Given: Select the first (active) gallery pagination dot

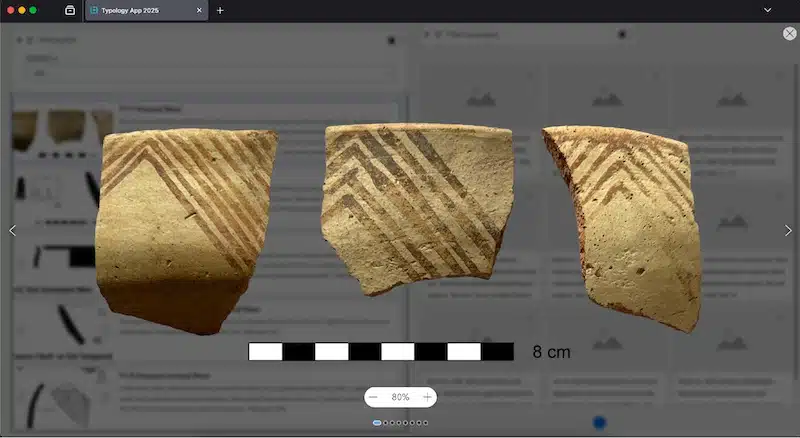Looking at the screenshot, I should (x=377, y=423).
